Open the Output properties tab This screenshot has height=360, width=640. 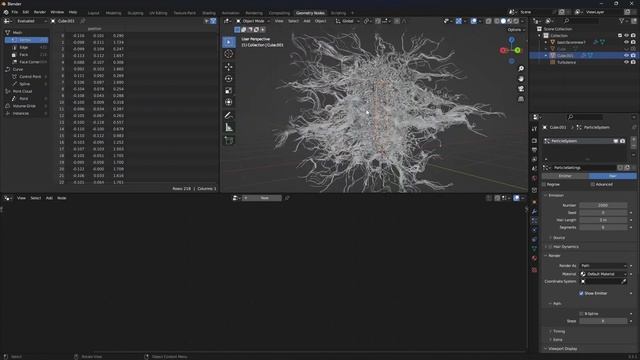[x=534, y=150]
